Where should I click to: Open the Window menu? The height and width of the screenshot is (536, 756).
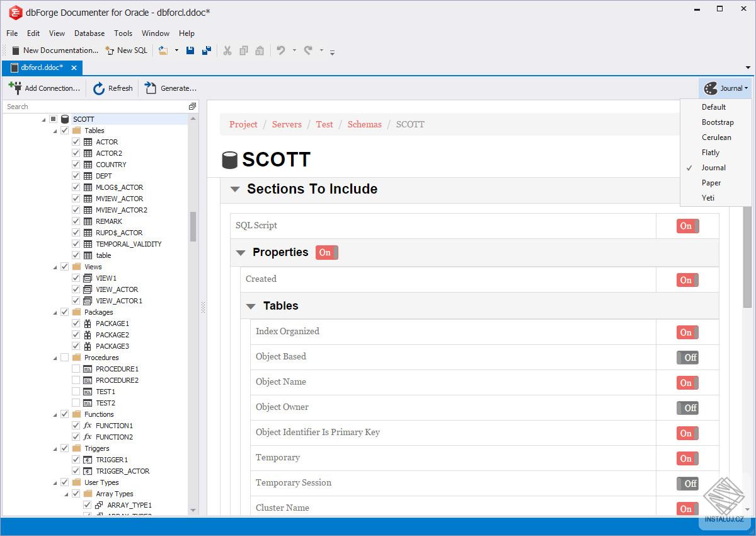pyautogui.click(x=155, y=33)
